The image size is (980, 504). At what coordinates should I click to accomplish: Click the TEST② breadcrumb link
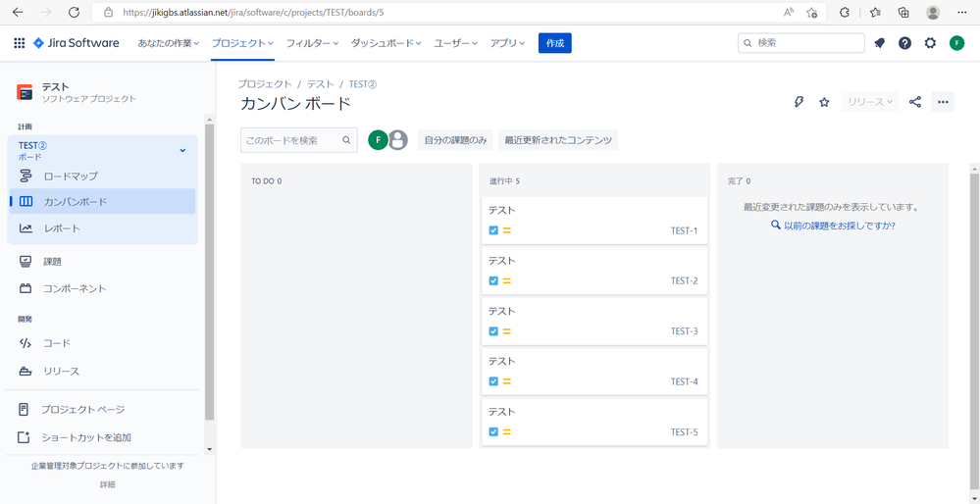[363, 83]
